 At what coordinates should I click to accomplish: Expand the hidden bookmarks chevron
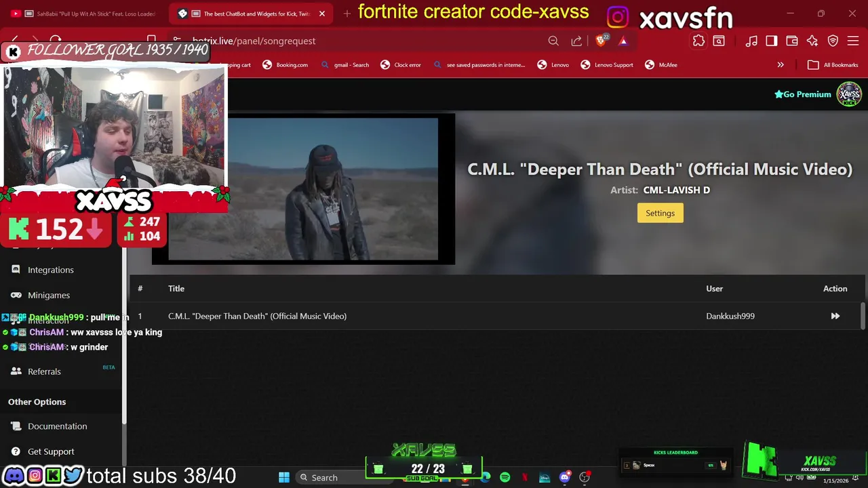[781, 65]
